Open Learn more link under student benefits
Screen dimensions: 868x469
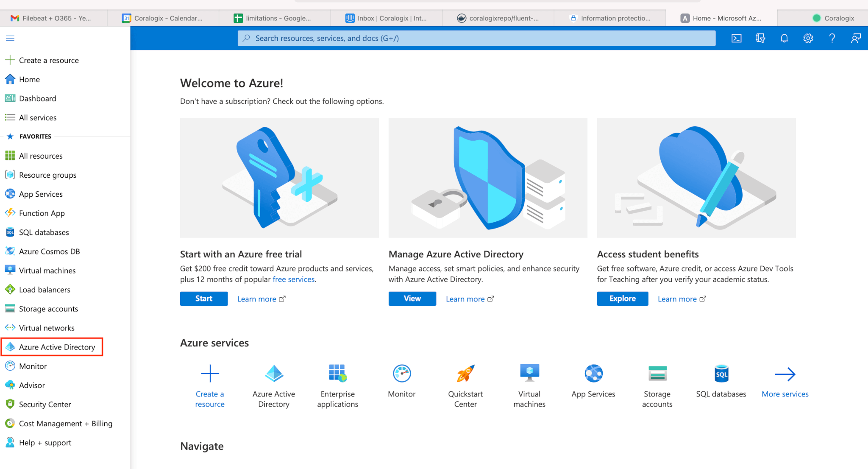click(682, 299)
